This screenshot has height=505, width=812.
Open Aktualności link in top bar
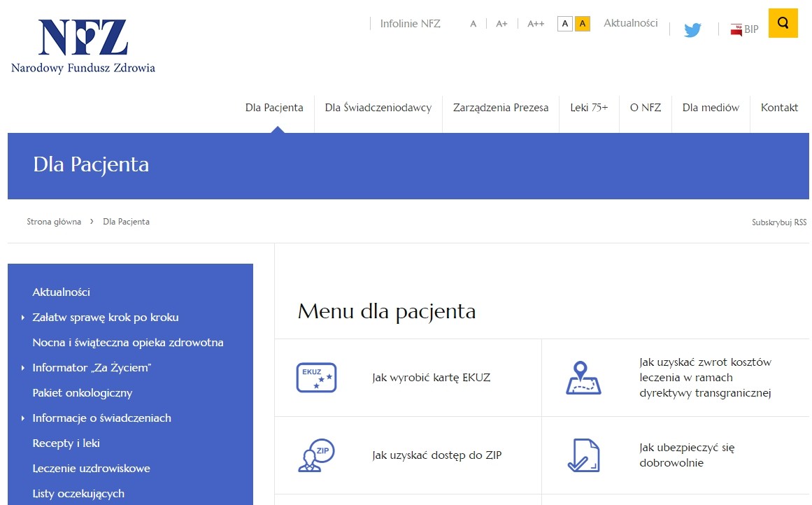(630, 23)
